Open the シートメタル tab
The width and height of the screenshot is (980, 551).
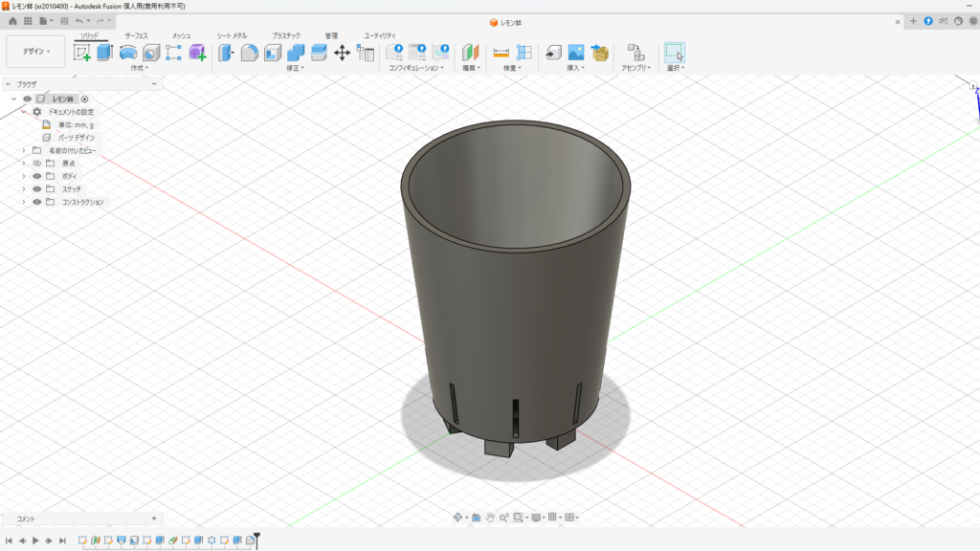[x=232, y=35]
